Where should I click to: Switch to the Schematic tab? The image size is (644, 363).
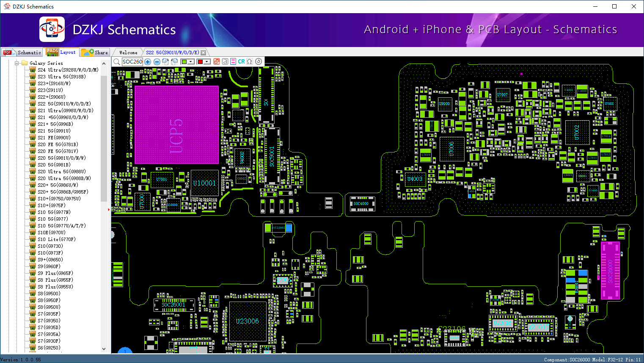coord(22,53)
